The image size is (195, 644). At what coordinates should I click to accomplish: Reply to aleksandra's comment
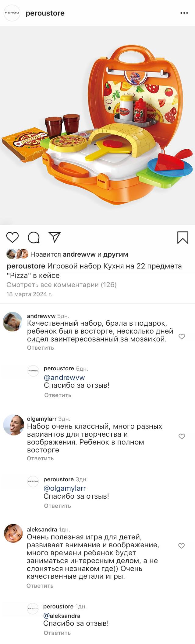coord(40,586)
